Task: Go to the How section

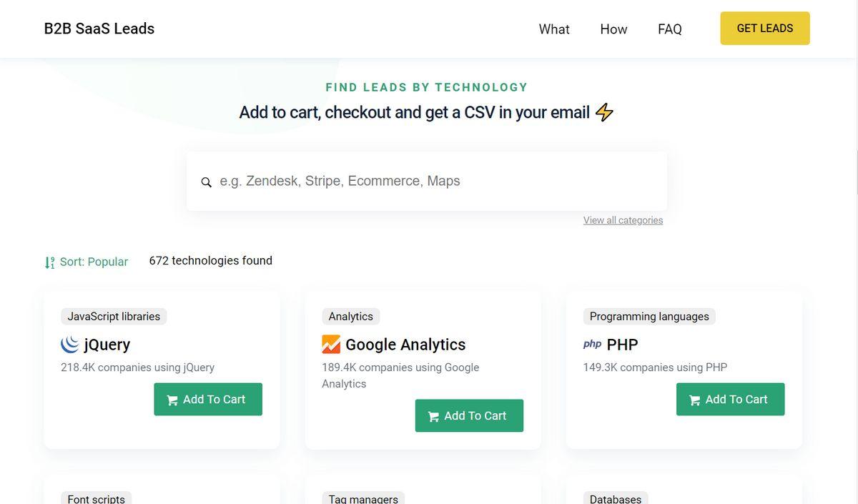Action: click(613, 29)
